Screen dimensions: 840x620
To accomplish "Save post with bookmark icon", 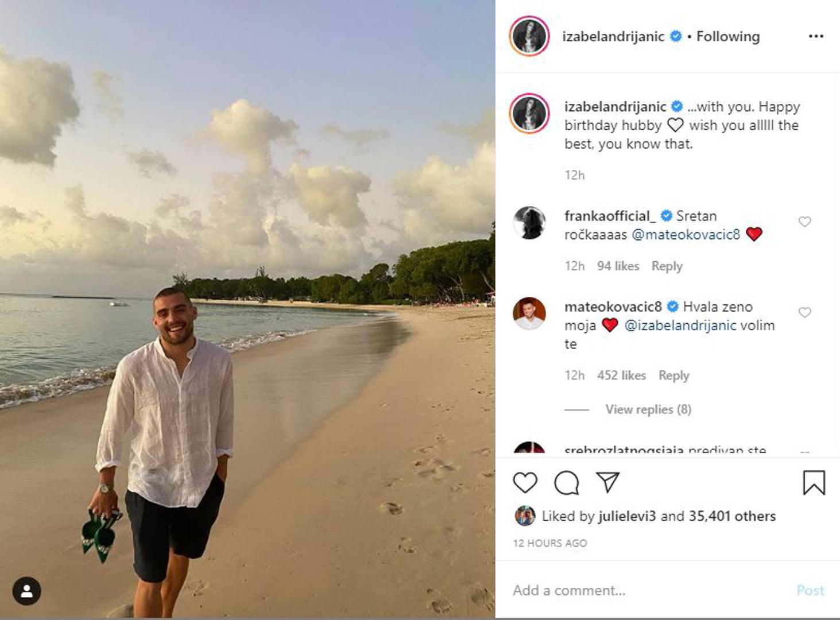I will point(814,483).
